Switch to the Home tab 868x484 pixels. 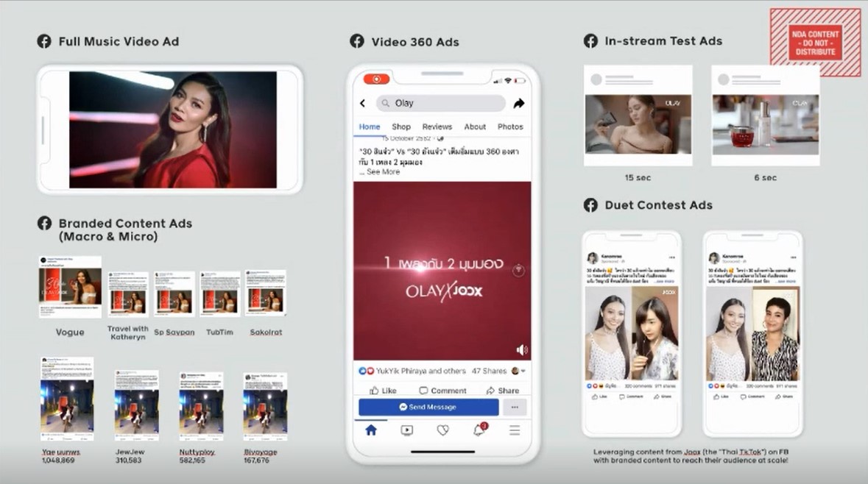click(370, 127)
